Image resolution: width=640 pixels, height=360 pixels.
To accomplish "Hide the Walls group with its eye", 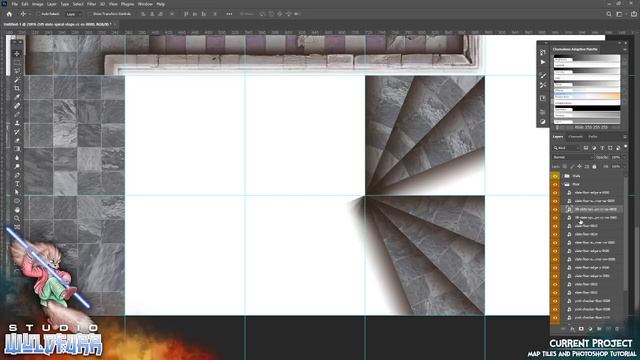I will point(555,176).
